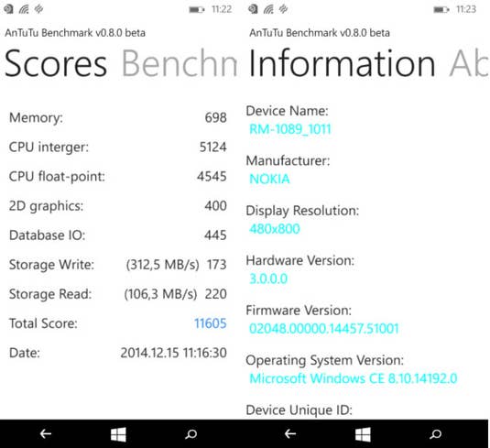Screen dimensions: 490x448
Task: Tap the Storage Read score 220
Action: (x=215, y=294)
